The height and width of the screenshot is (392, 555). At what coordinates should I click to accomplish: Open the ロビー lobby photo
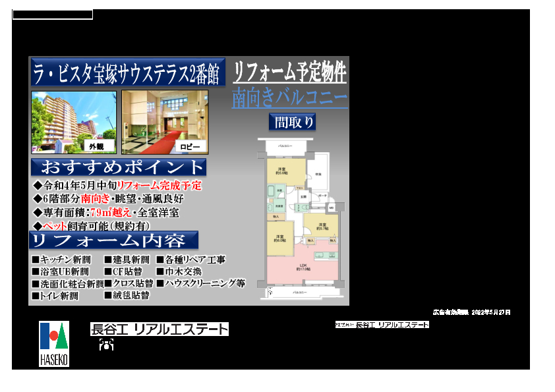click(x=164, y=122)
